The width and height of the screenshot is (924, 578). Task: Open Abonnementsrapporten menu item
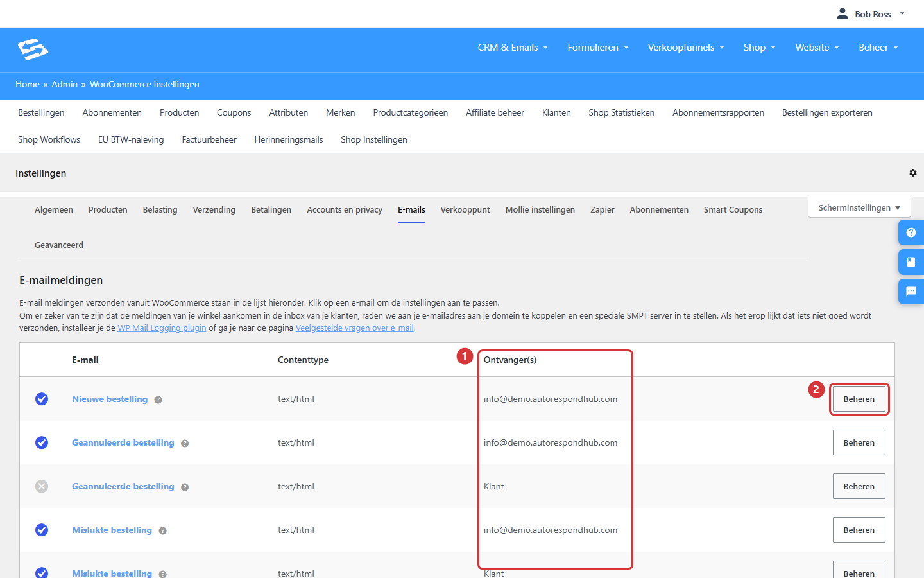tap(718, 113)
